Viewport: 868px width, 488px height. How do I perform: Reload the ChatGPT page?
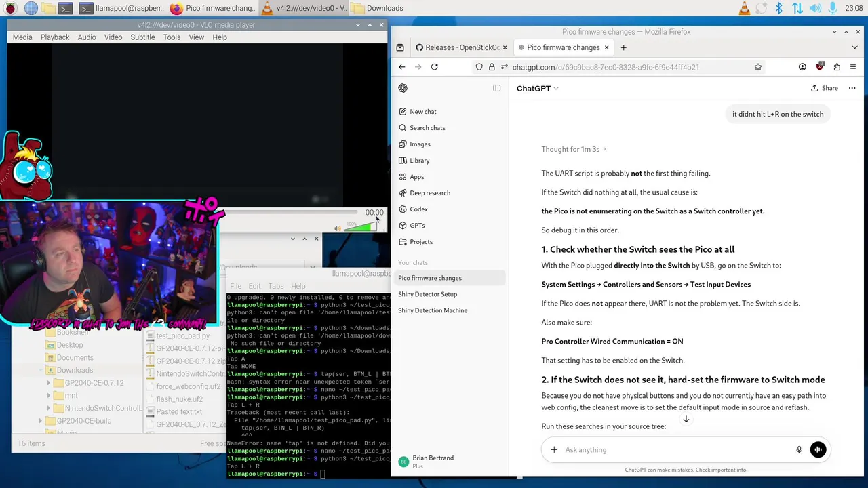pyautogui.click(x=434, y=67)
